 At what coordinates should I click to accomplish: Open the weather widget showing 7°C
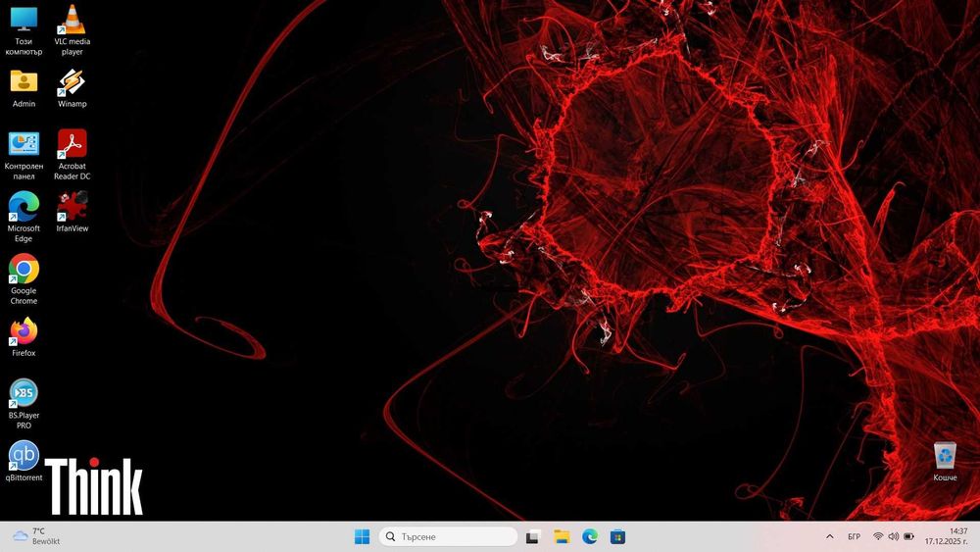tap(37, 536)
